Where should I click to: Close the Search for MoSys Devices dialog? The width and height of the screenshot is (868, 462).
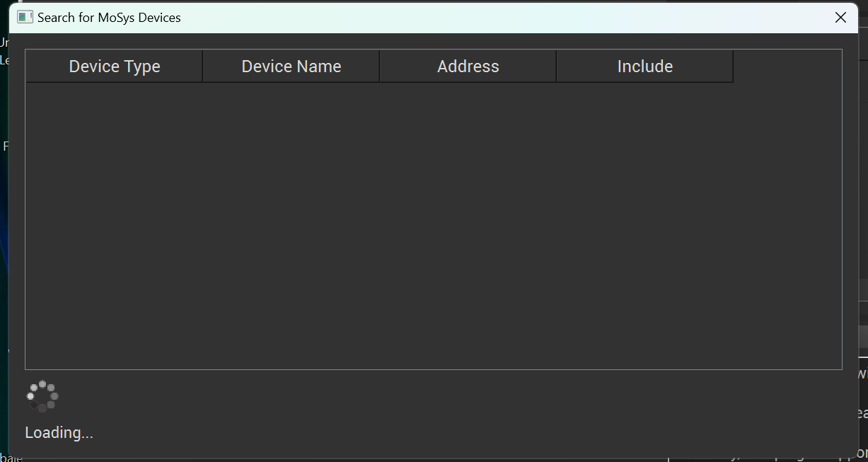pos(840,18)
